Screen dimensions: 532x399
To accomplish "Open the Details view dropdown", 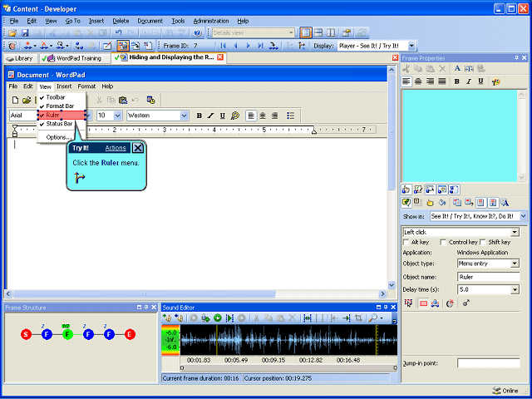I will (291, 33).
